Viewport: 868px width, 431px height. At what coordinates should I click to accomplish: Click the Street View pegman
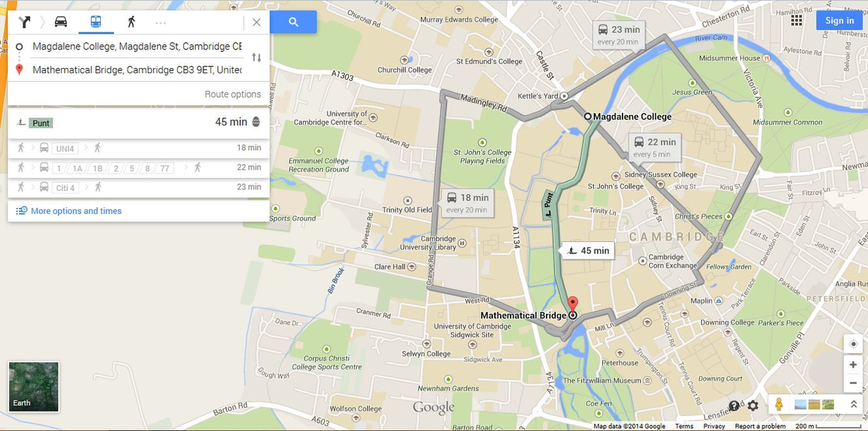tap(779, 404)
